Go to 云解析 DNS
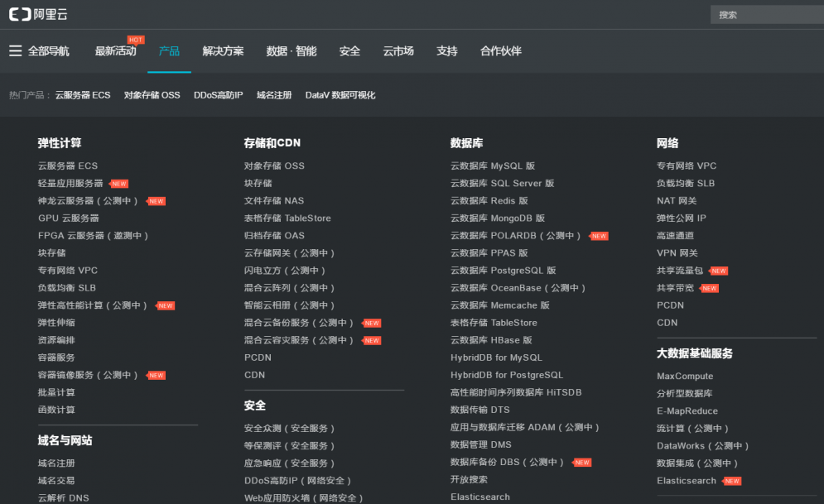Screen dimensions: 824x504 (x=64, y=497)
